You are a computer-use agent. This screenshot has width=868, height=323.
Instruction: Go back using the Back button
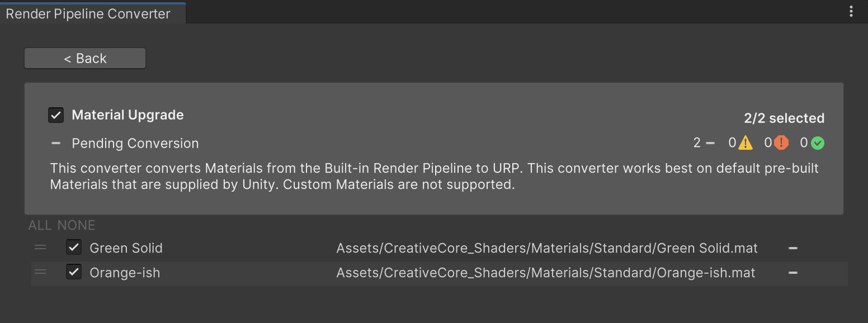85,59
